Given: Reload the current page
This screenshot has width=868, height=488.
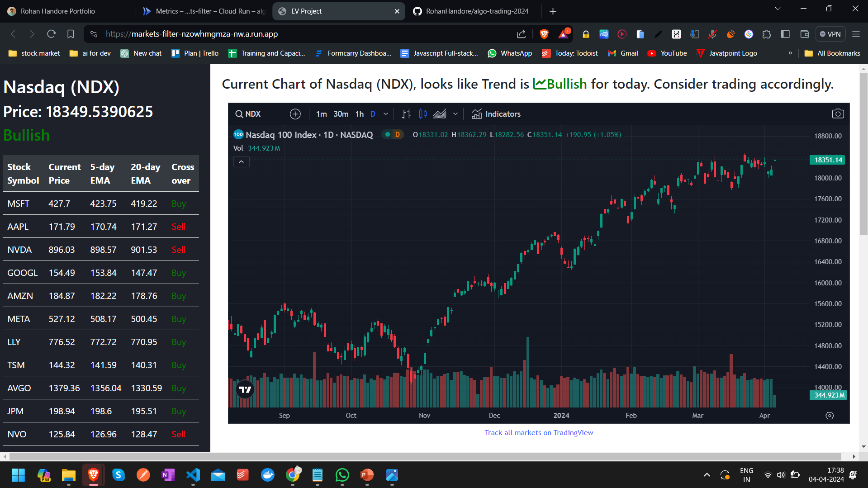Looking at the screenshot, I should tap(51, 34).
